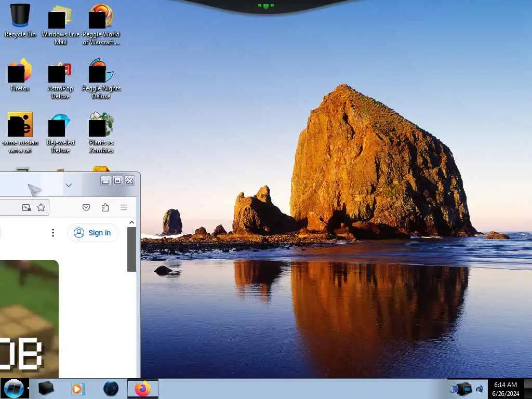Click the green-light dock bar at top
This screenshot has height=399, width=532.
tap(265, 6)
